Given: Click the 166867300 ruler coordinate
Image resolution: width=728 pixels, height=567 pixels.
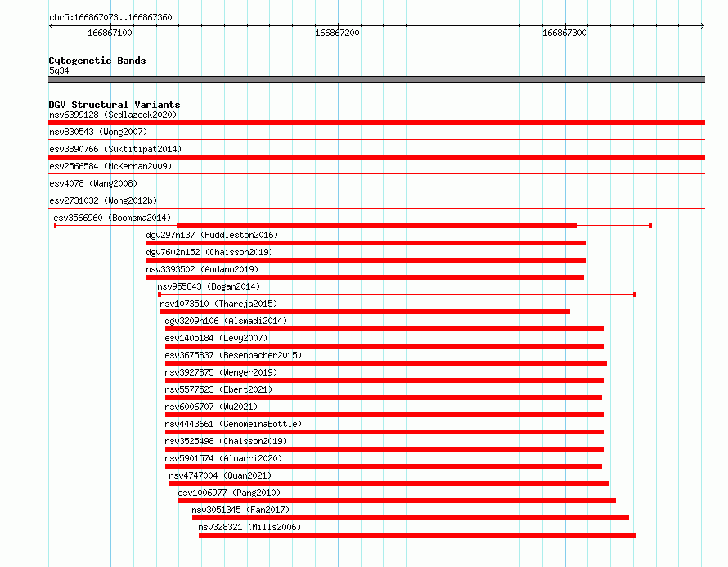Looking at the screenshot, I should [x=564, y=33].
